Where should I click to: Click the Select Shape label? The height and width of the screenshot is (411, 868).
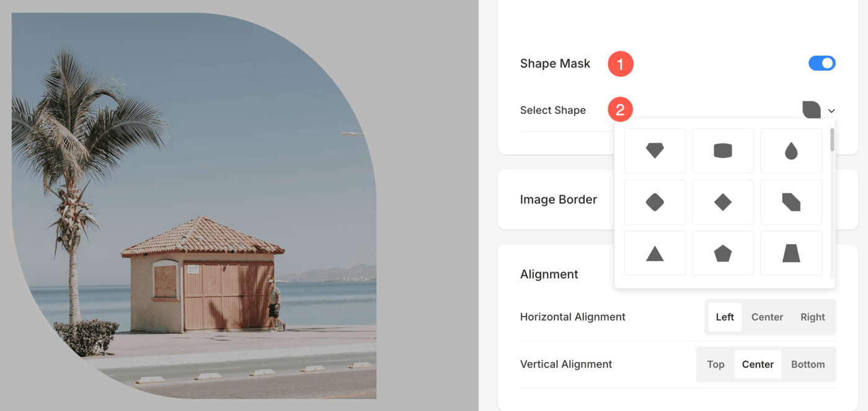point(553,110)
